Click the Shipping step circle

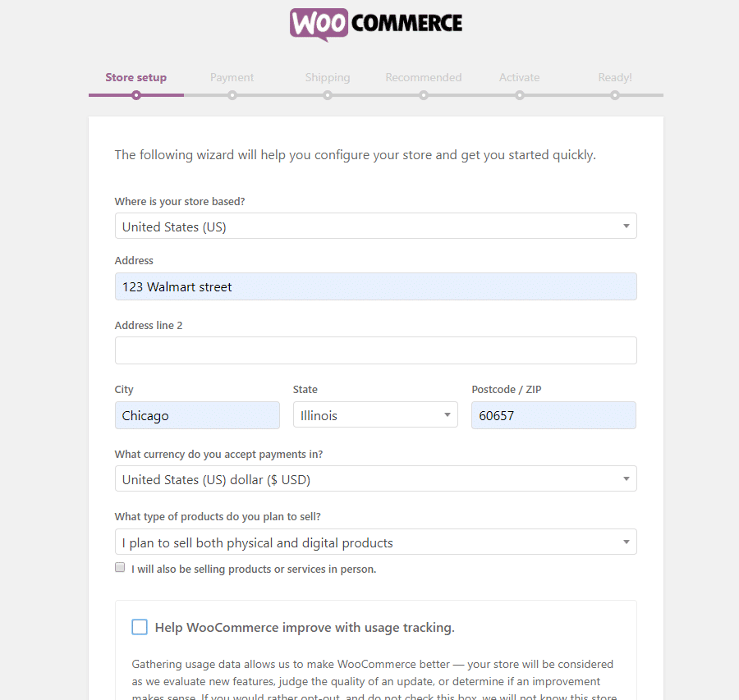[x=328, y=95]
